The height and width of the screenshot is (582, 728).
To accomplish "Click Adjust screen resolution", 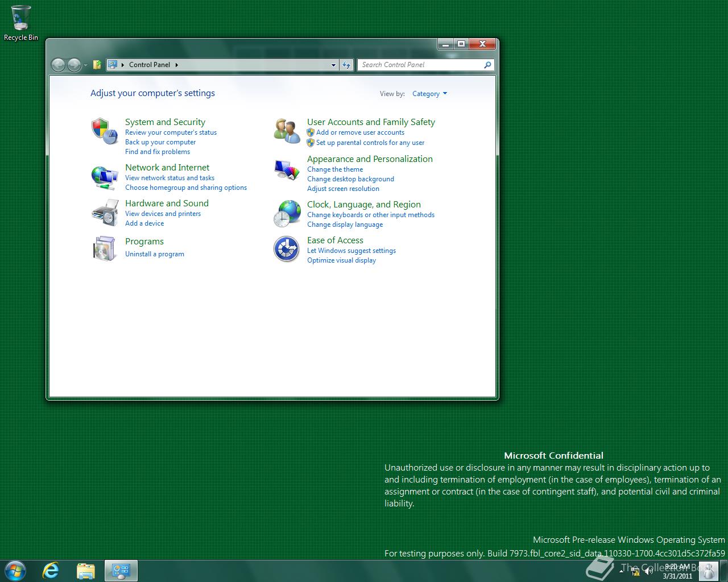I will 343,189.
